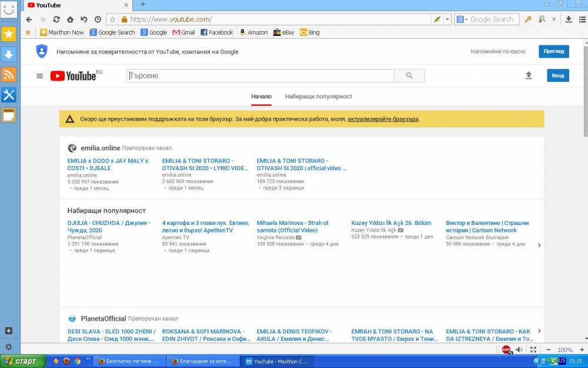This screenshot has width=588, height=368.
Task: Click Напомняне по-късно link
Action: point(498,51)
